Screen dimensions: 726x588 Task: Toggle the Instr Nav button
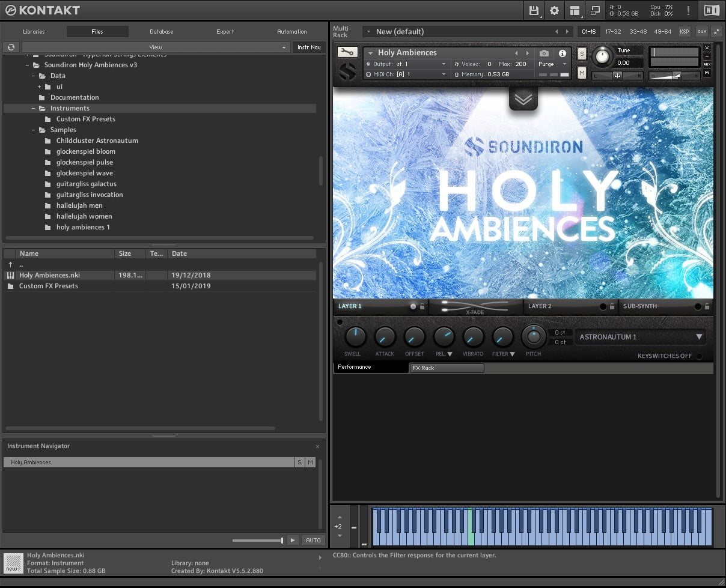309,47
